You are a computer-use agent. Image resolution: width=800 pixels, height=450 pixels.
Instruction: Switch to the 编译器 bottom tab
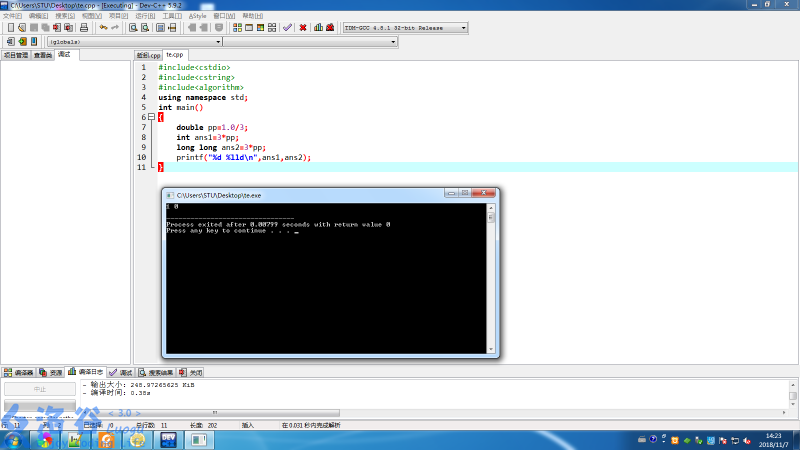(18, 372)
